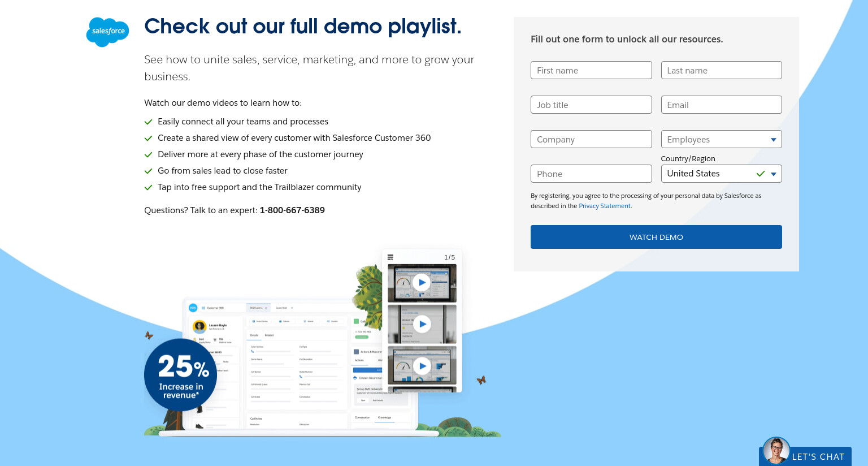Focus the Last name field
The width and height of the screenshot is (868, 466).
(x=722, y=70)
